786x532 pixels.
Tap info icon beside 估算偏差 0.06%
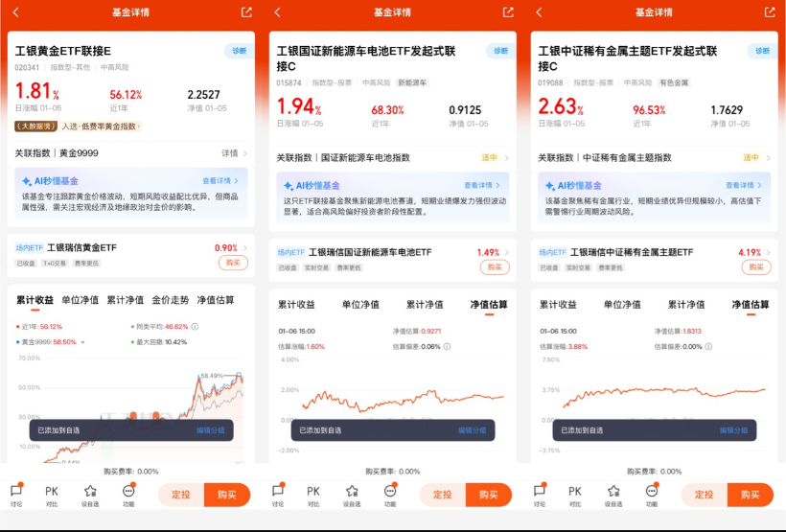click(447, 346)
